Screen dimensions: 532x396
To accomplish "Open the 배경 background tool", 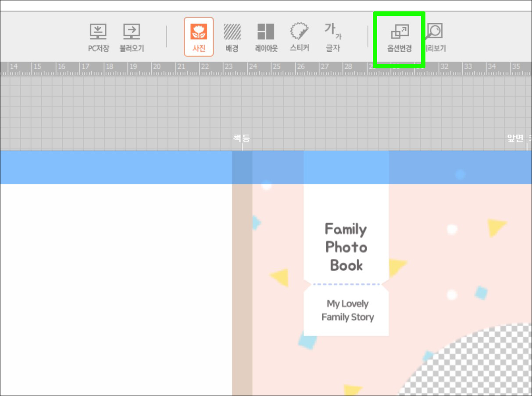I will [x=232, y=38].
